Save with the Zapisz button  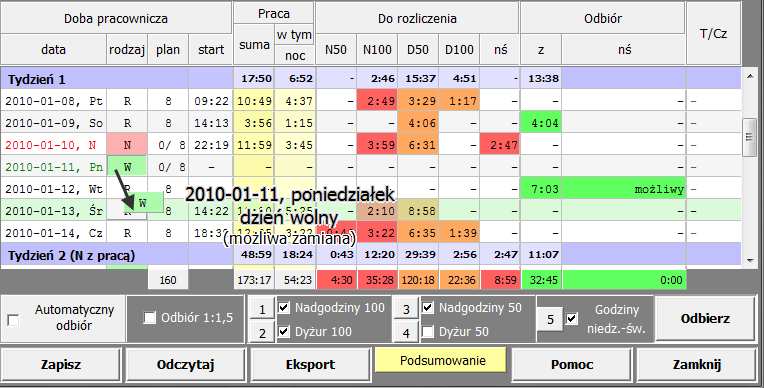pos(61,365)
